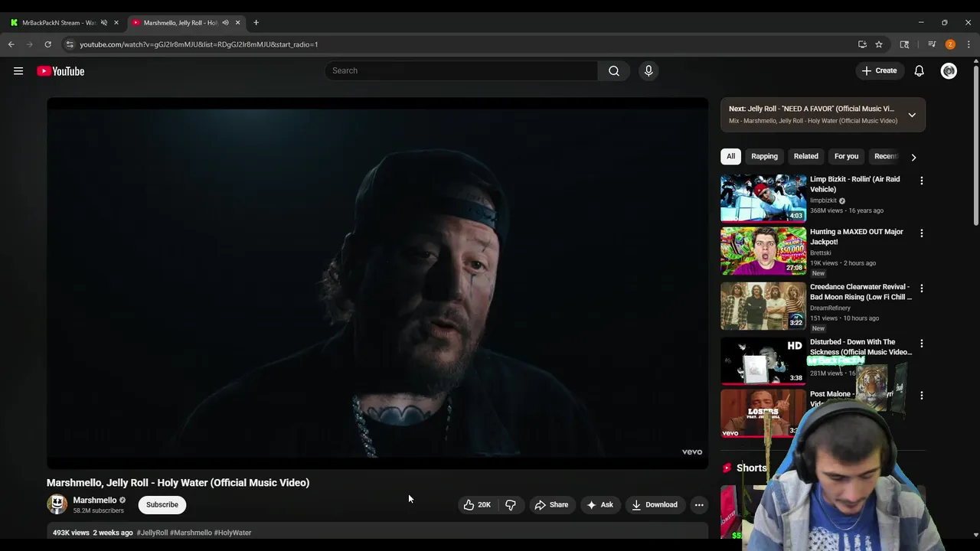
Task: Open browser media control icon
Action: click(x=932, y=44)
